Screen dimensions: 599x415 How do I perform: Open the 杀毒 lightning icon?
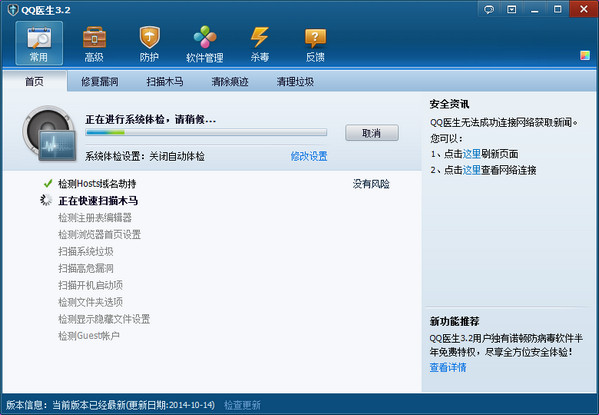[260, 43]
